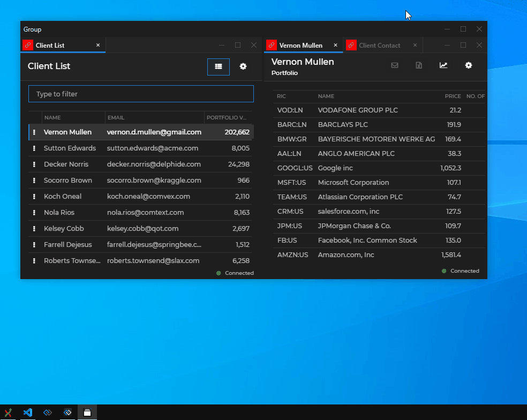The image size is (527, 420).
Task: Open the row menu for Sutton Edwards
Action: (34, 148)
